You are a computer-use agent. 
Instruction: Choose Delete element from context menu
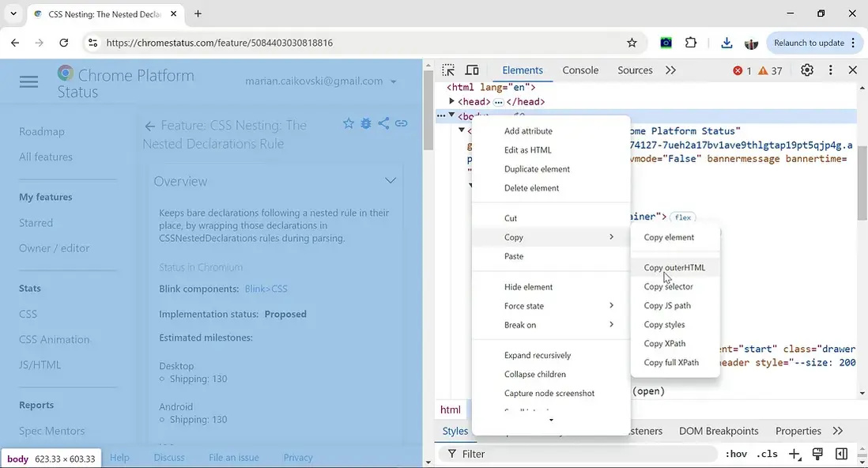click(x=551, y=188)
